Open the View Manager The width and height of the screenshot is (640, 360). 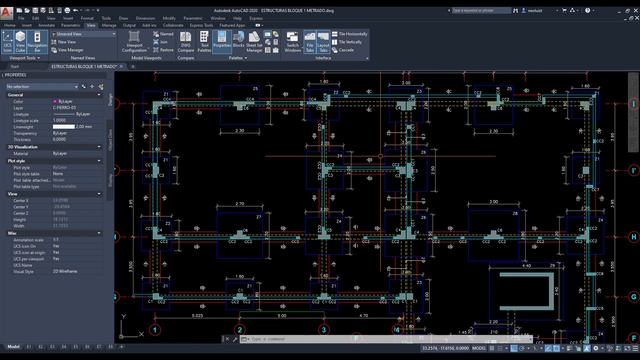(67, 50)
